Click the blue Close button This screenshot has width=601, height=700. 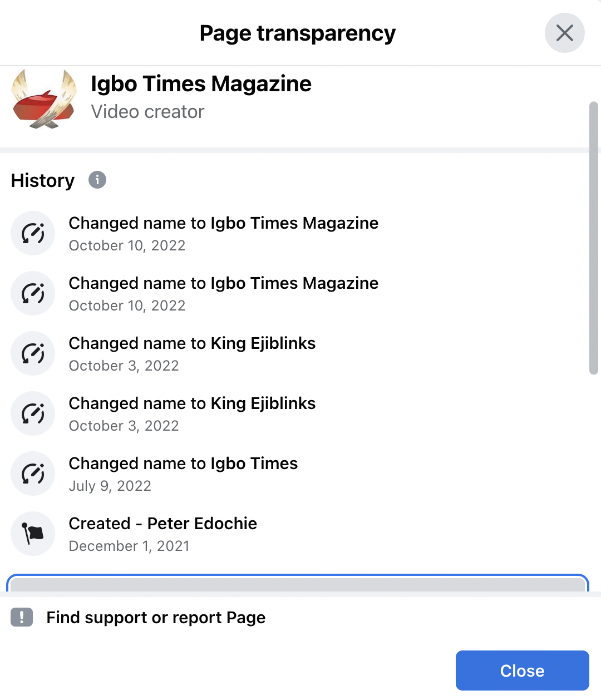point(523,671)
